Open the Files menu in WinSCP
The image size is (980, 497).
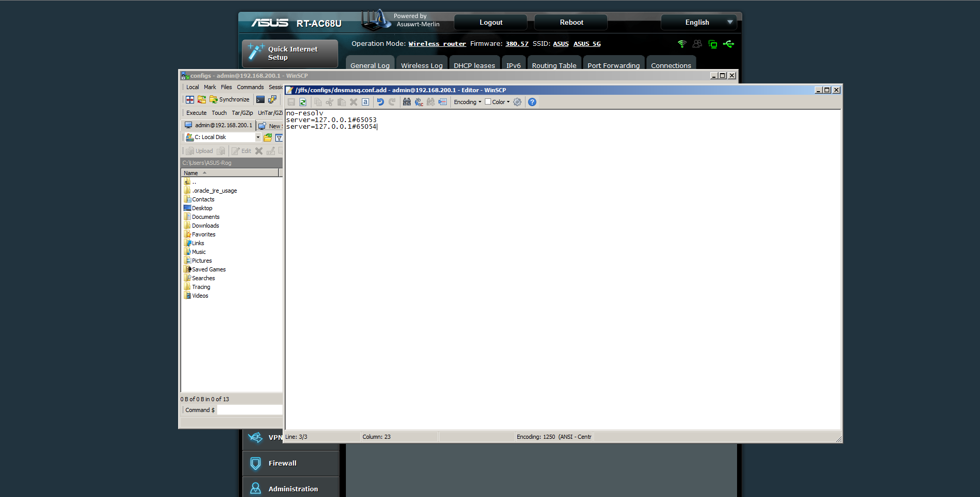tap(226, 87)
